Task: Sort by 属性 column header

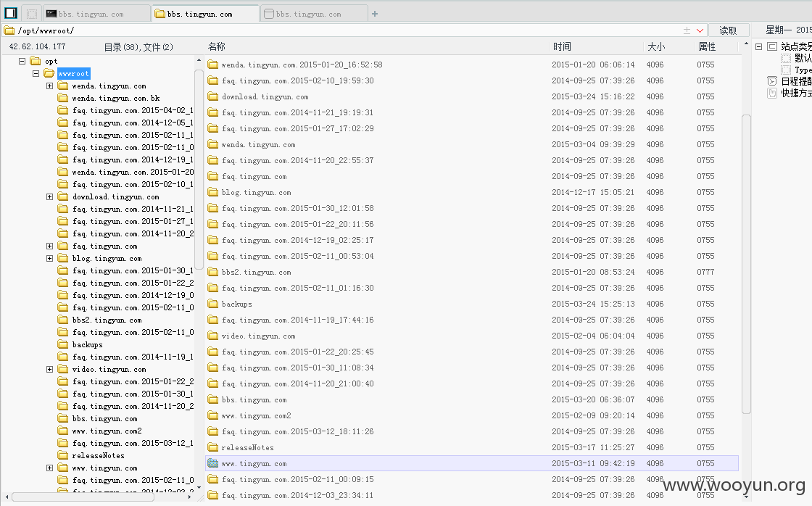Action: [707, 46]
